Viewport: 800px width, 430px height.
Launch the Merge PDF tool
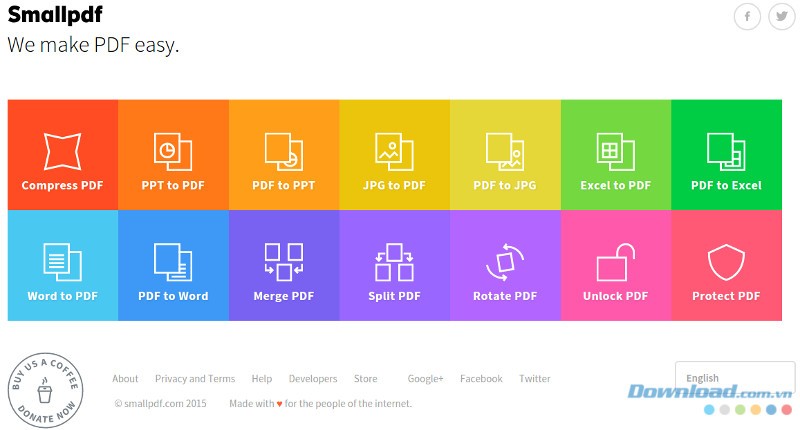click(283, 266)
